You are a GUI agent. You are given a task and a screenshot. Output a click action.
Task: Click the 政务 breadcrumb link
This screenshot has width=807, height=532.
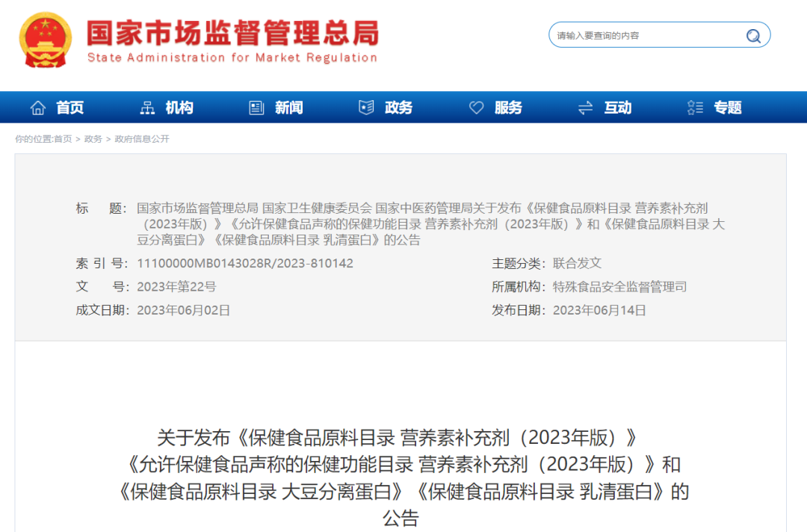[x=93, y=139]
